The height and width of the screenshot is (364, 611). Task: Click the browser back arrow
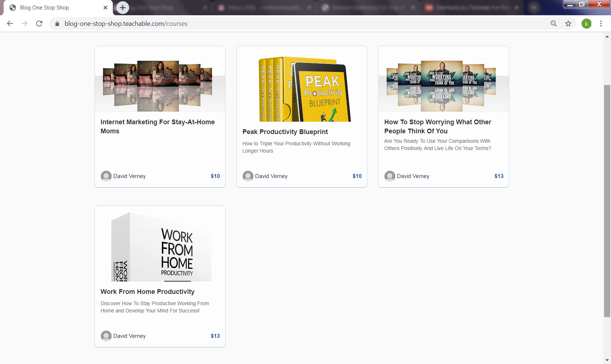coord(10,24)
